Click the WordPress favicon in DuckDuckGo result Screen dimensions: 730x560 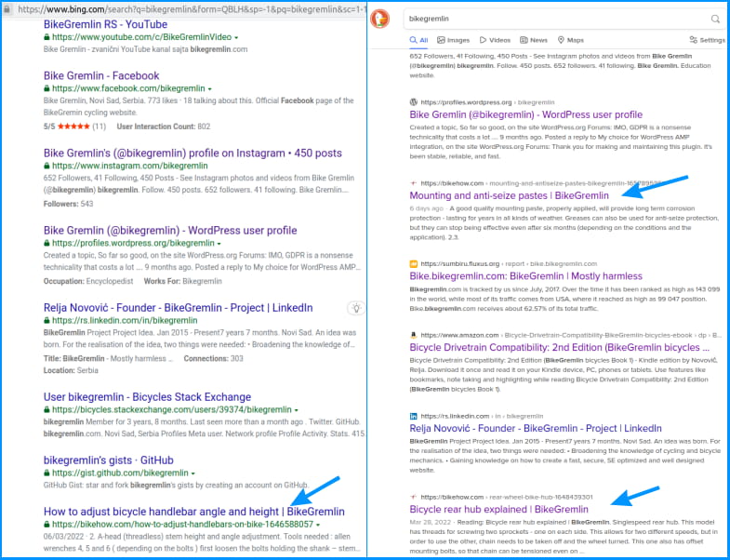click(413, 102)
